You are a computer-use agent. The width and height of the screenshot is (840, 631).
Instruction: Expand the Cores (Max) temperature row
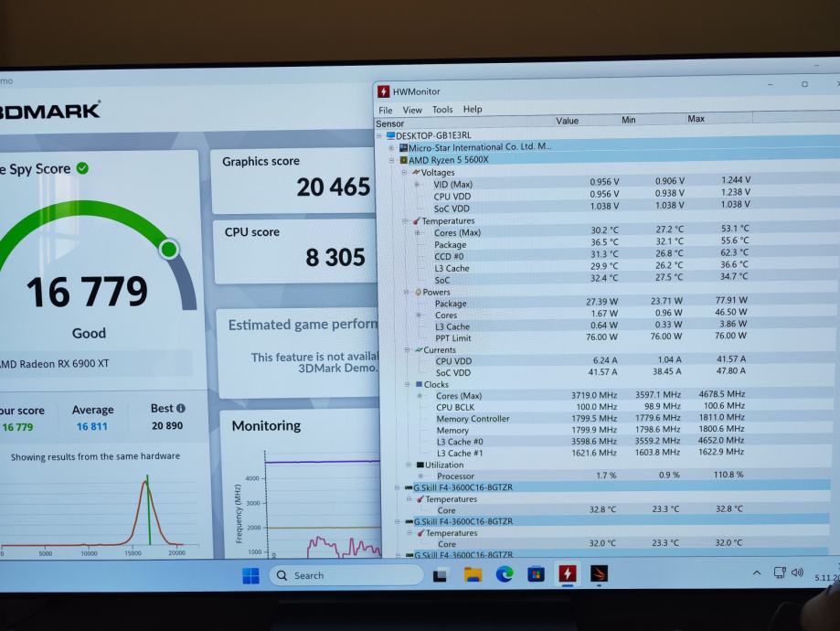(x=418, y=232)
